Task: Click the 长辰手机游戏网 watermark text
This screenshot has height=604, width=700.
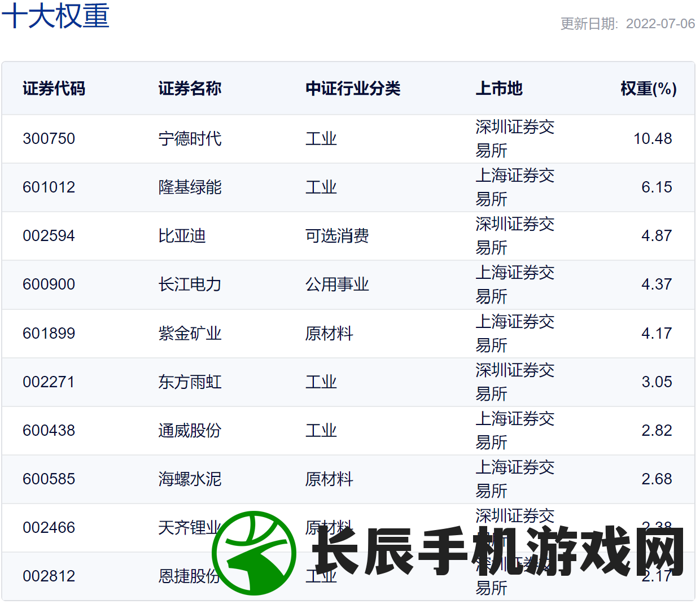Action: pyautogui.click(x=497, y=552)
